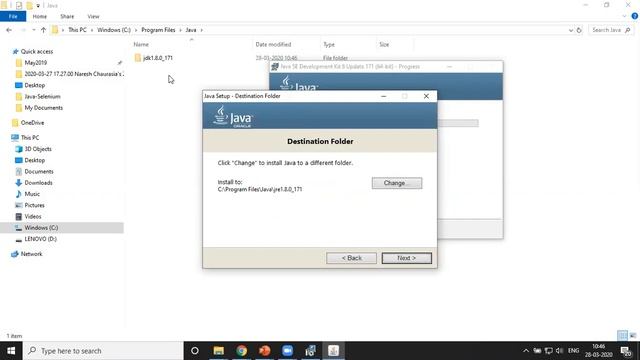
Task: Click Change to pick a different folder
Action: click(397, 183)
